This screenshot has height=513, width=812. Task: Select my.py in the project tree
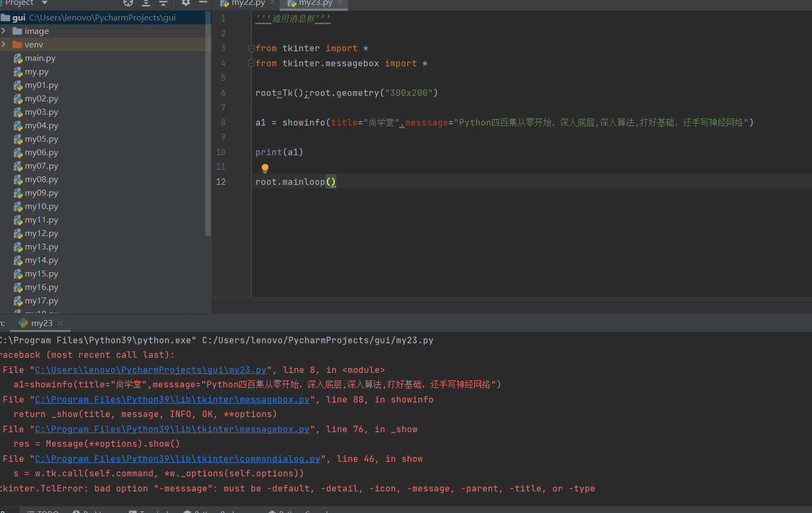[x=37, y=71]
